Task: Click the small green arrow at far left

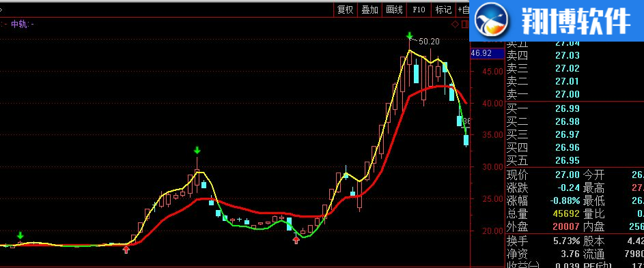Action: click(20, 235)
